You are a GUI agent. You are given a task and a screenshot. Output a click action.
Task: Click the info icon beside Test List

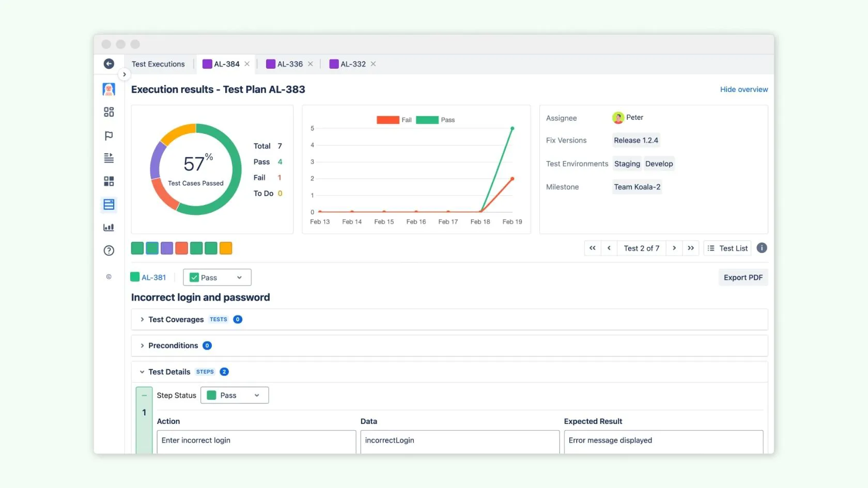pyautogui.click(x=762, y=248)
